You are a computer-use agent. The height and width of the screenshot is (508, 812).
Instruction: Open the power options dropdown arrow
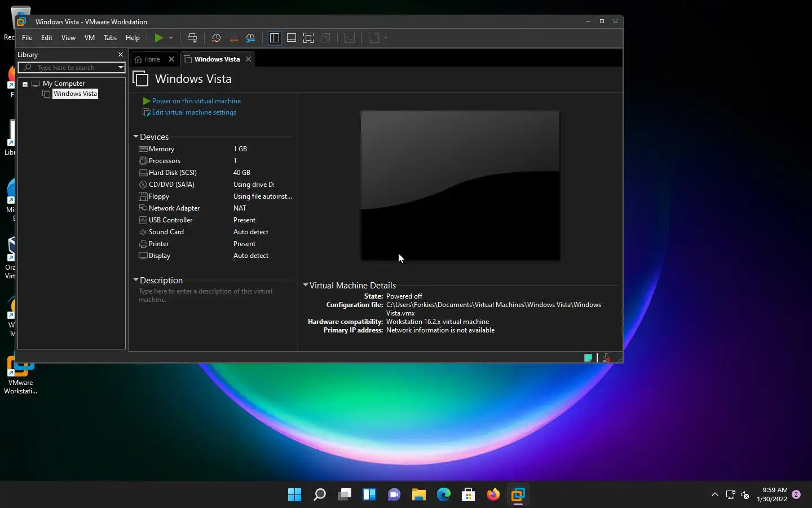171,38
